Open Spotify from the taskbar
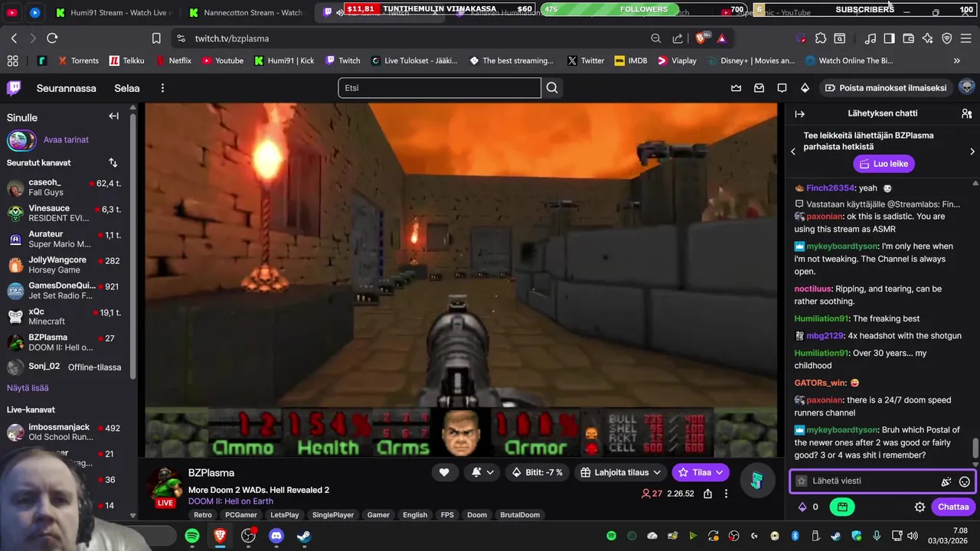 [x=192, y=536]
